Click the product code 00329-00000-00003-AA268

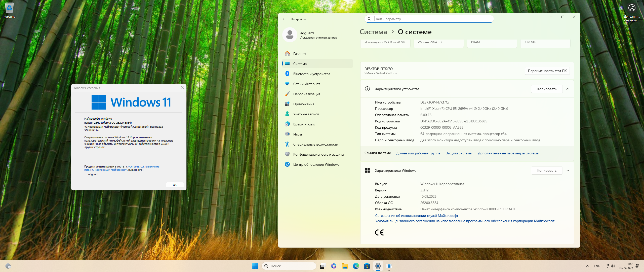pos(441,127)
